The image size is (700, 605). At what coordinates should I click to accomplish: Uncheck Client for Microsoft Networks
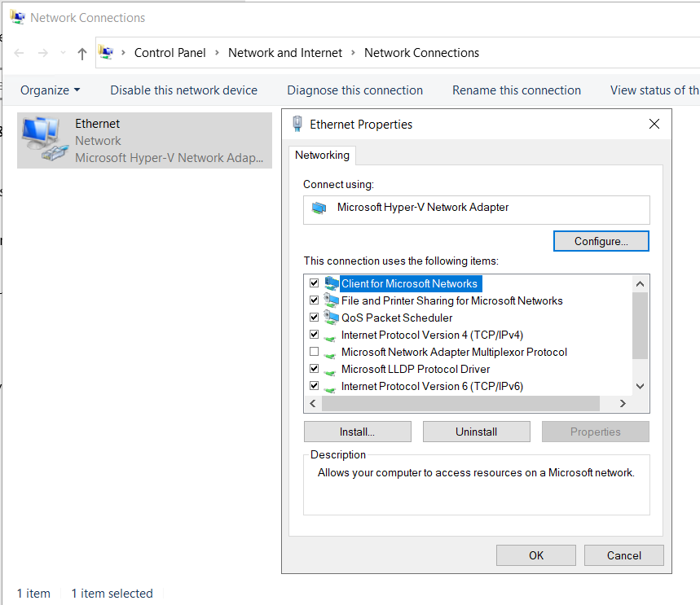click(x=315, y=283)
